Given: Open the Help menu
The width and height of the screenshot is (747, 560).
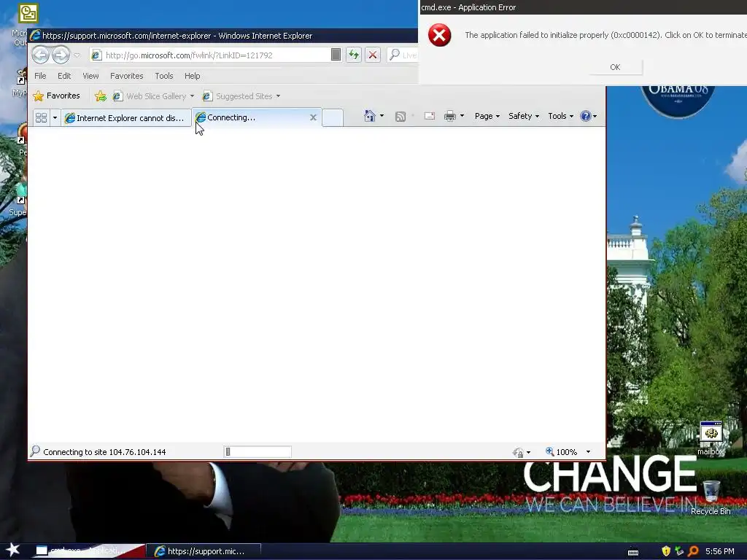Looking at the screenshot, I should tap(193, 76).
